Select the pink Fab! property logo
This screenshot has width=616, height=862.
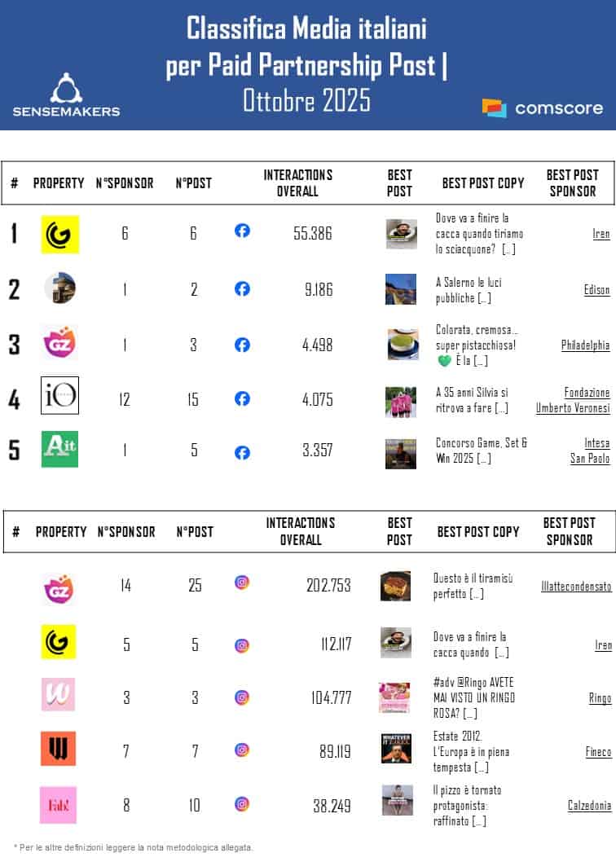tap(59, 805)
